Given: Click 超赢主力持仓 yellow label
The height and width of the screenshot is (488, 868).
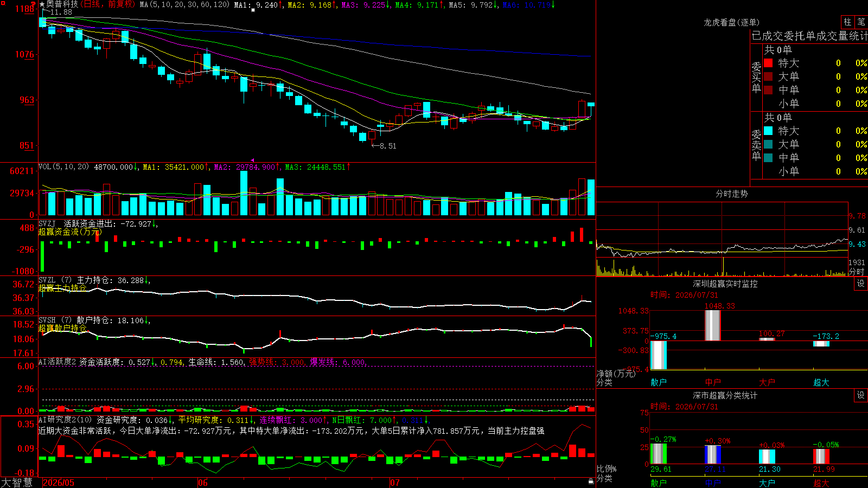Looking at the screenshot, I should (x=62, y=288).
